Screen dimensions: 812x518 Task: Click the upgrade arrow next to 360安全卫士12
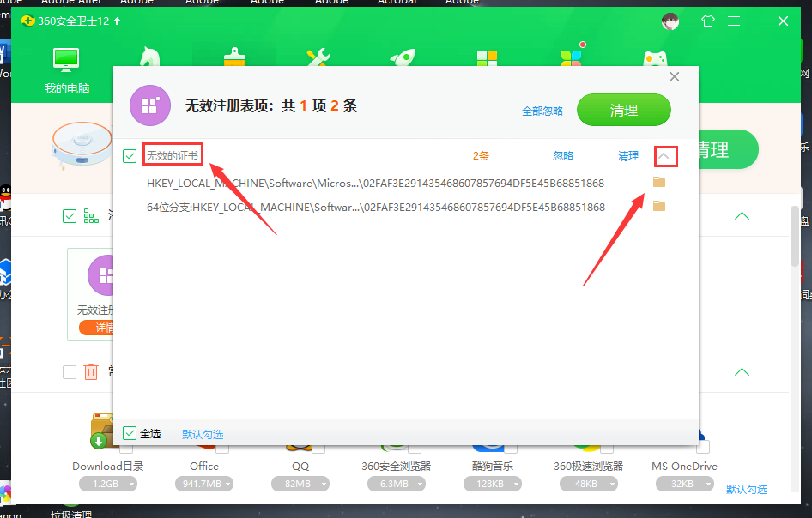click(117, 21)
